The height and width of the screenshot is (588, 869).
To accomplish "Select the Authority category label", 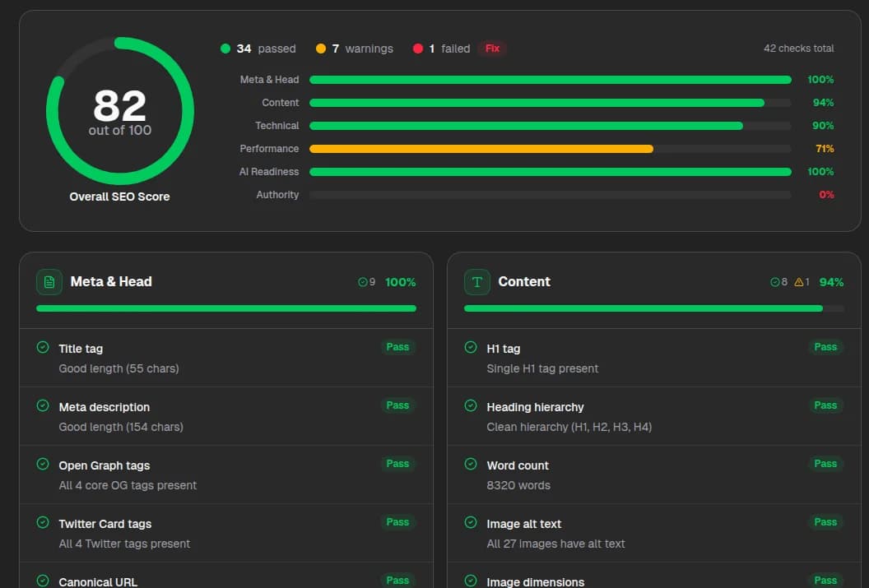I will pyautogui.click(x=277, y=195).
